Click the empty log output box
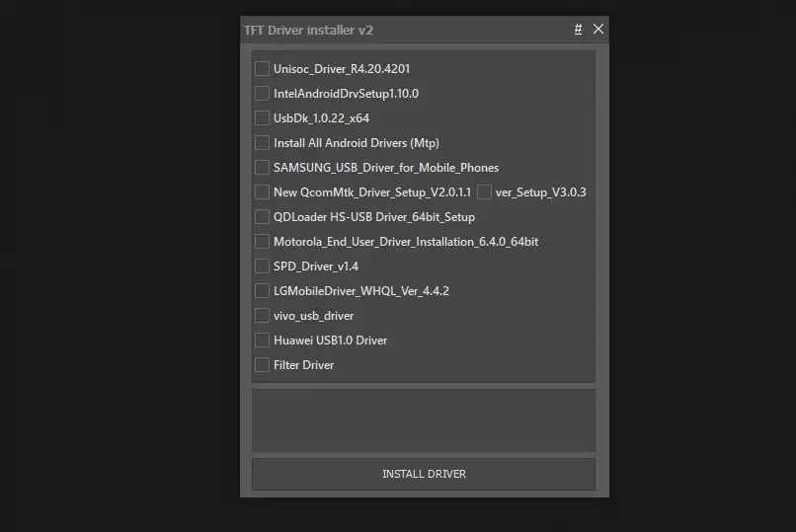This screenshot has height=532, width=796. 424,420
